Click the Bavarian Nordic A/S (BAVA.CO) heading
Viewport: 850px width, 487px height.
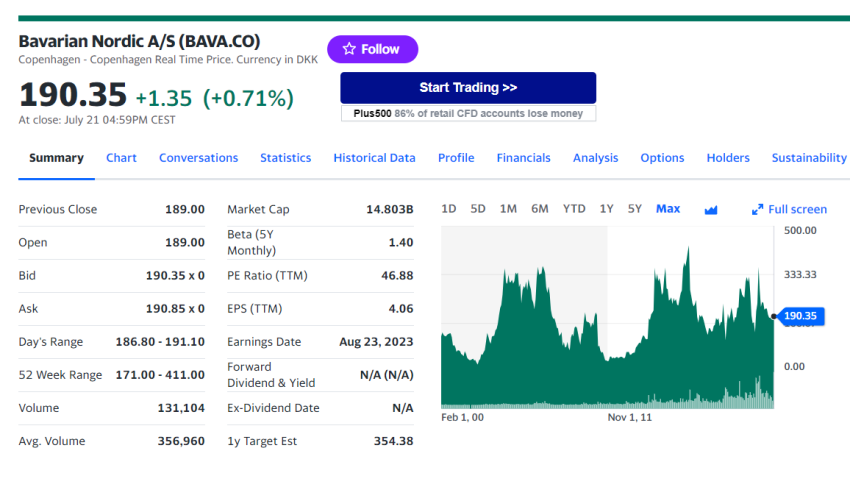click(x=139, y=41)
